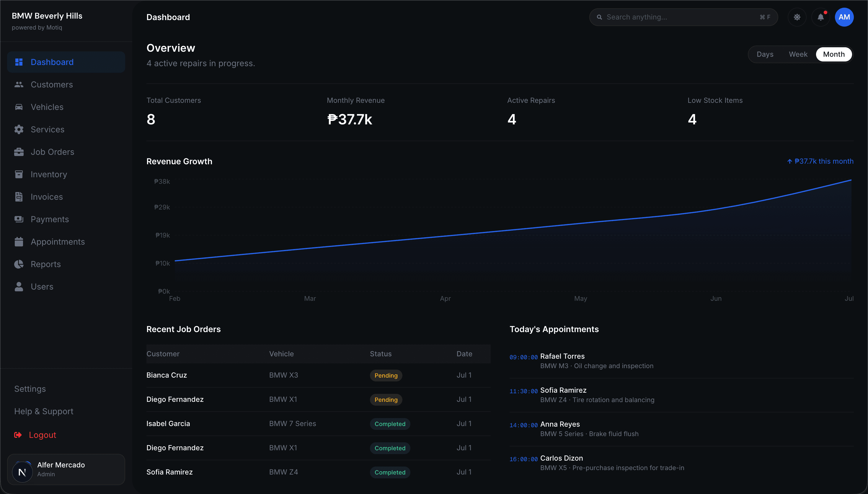
Task: Open Carlos Dizon 16:00 appointment
Action: [x=681, y=463]
